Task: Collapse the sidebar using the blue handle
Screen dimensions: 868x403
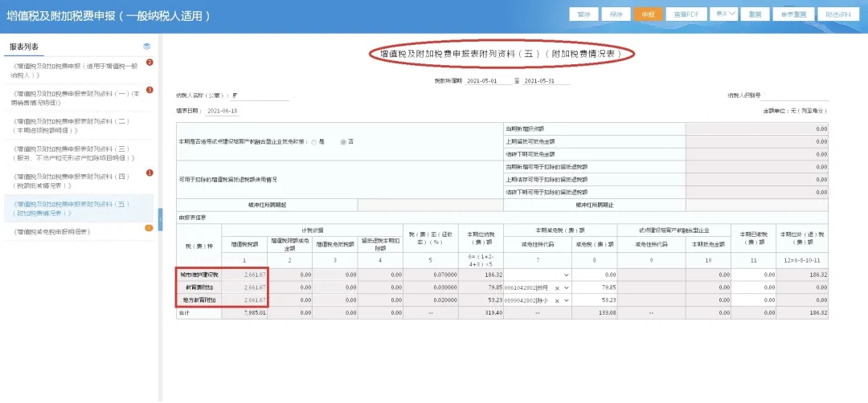Action: coord(160,220)
